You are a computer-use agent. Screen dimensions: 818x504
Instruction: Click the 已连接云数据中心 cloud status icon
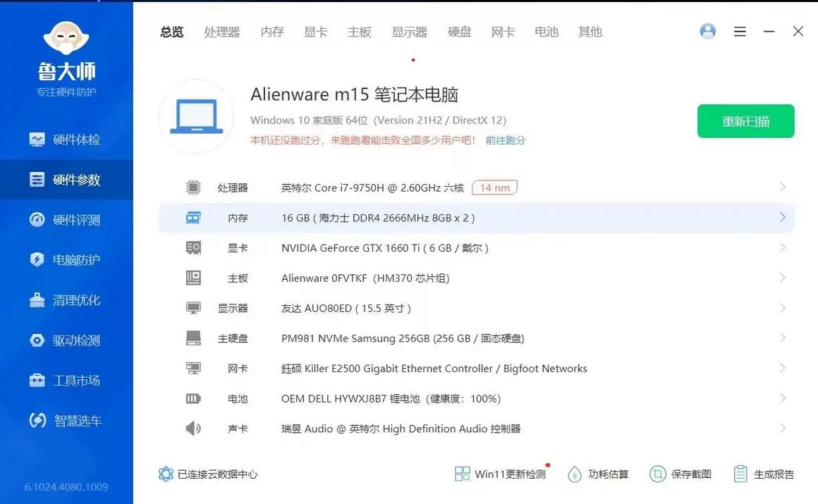[x=166, y=474]
